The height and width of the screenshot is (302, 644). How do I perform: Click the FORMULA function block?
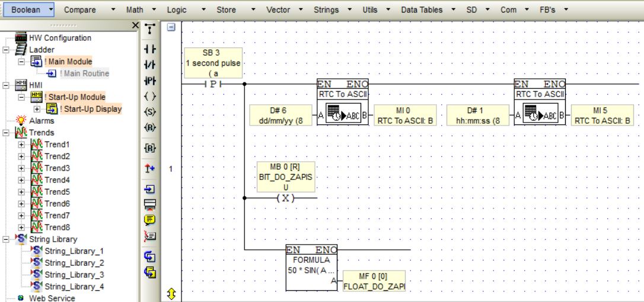[x=311, y=268]
